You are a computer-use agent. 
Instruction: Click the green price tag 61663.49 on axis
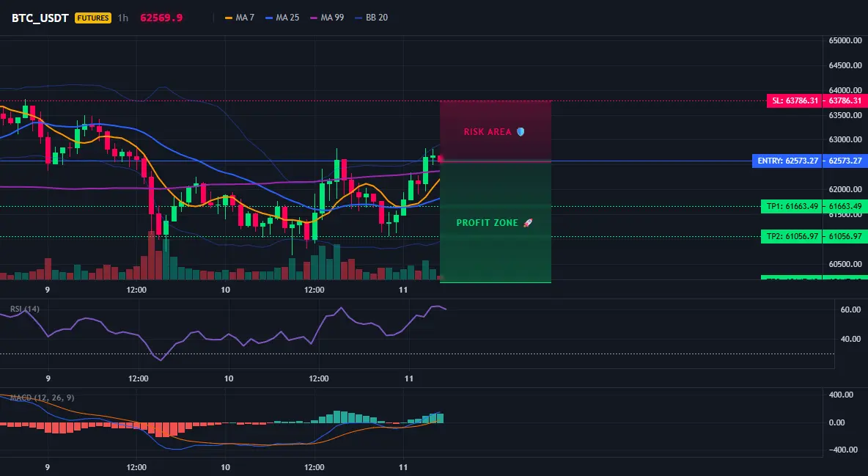[845, 207]
